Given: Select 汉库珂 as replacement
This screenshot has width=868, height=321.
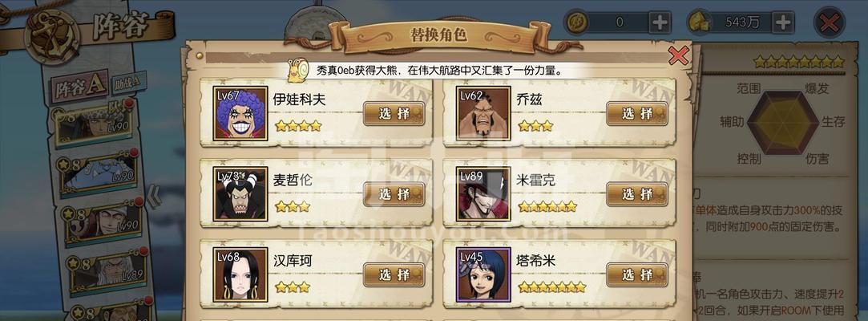Looking at the screenshot, I should pos(394,274).
